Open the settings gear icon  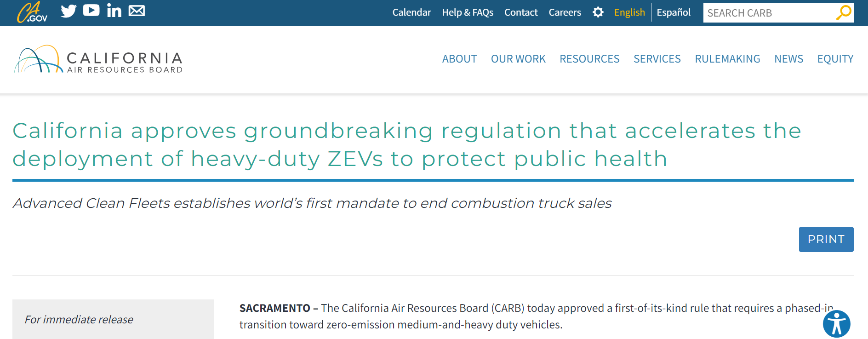[598, 12]
